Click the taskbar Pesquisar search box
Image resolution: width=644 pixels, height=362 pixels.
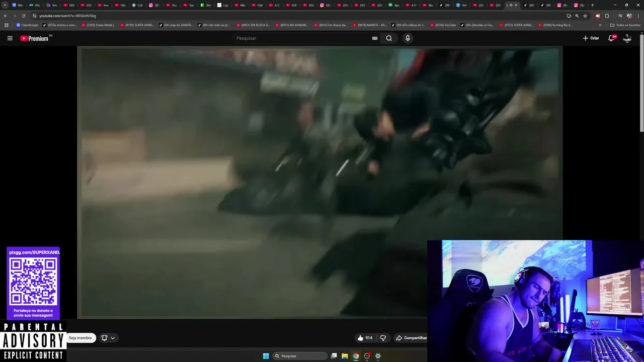tap(300, 356)
